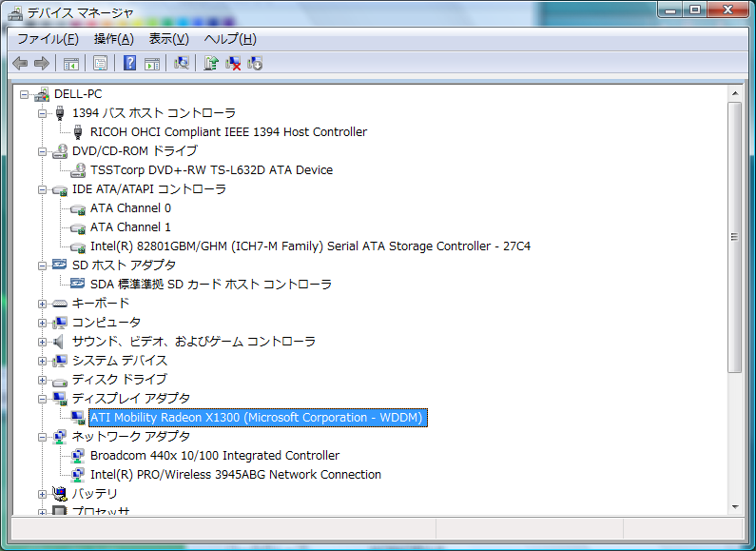Select TSSTcorp DVD+-RW TS-L632D ATA Device

point(211,170)
